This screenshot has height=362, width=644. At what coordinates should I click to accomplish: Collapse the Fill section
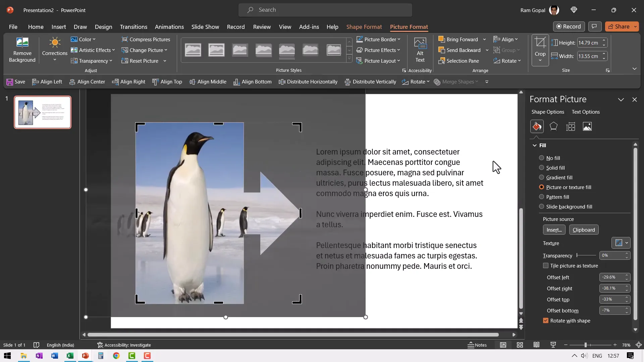point(539,145)
